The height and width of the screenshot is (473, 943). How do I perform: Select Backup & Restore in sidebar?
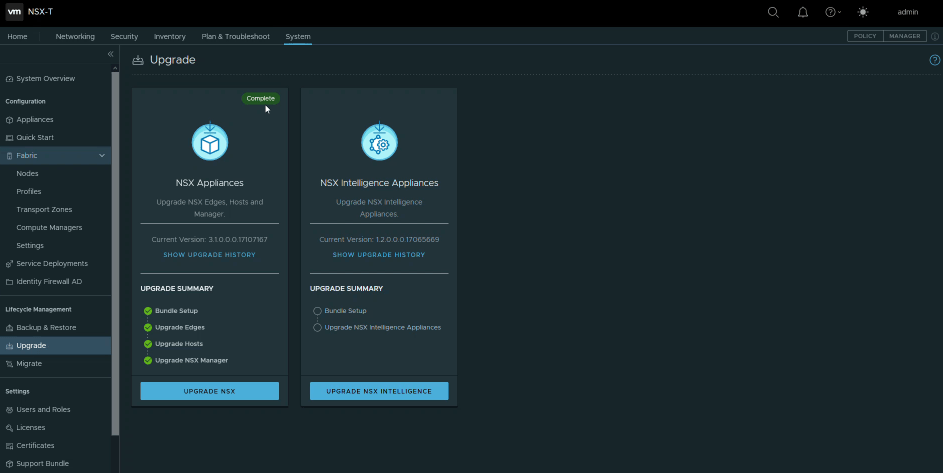(x=46, y=327)
